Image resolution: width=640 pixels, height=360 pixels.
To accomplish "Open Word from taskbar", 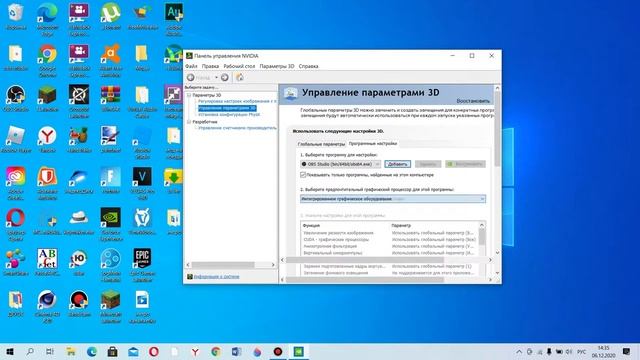I will pyautogui.click(x=236, y=351).
